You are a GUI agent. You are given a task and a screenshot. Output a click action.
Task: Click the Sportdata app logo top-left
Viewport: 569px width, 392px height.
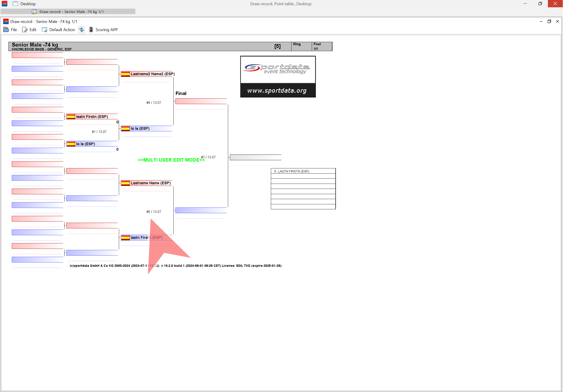click(x=4, y=4)
